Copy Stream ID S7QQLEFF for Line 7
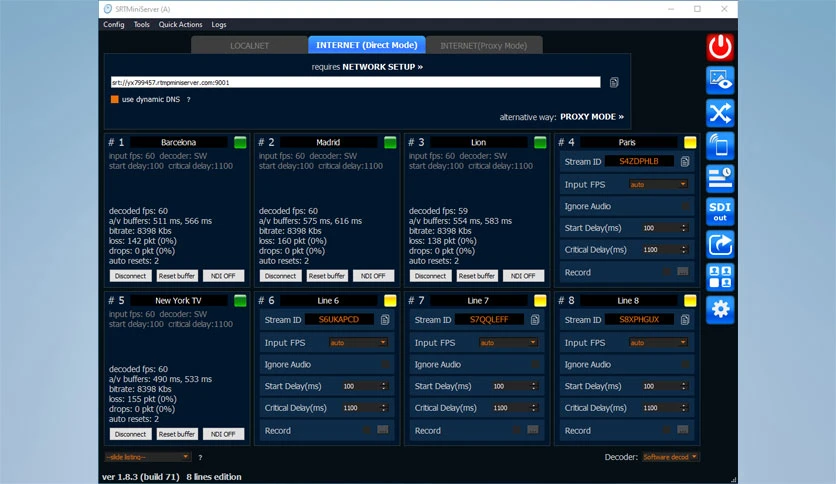Screen dimensions: 836x484 535,319
